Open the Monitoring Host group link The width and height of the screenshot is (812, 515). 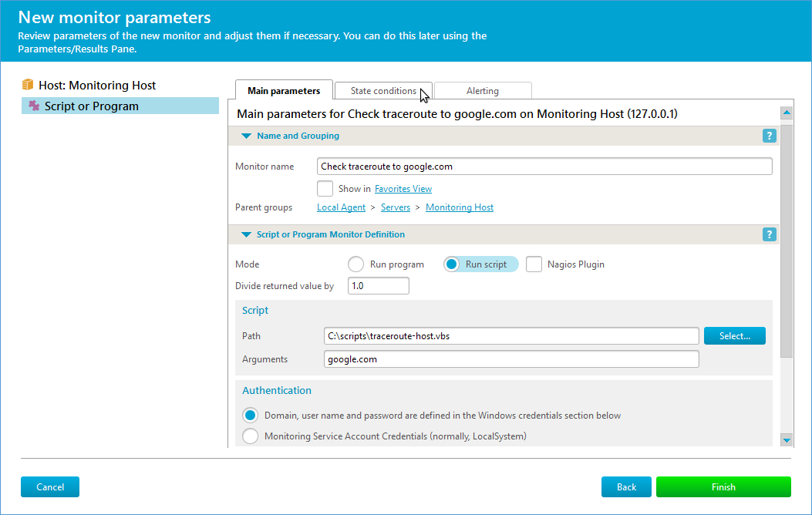[460, 207]
